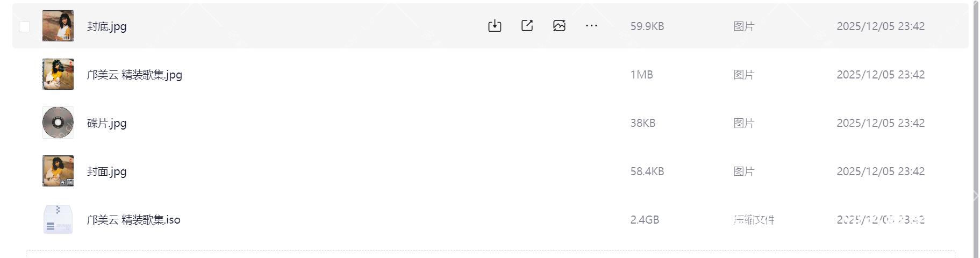The height and width of the screenshot is (258, 980).
Task: Click the image view icon for 封底.jpg
Action: 559,26
